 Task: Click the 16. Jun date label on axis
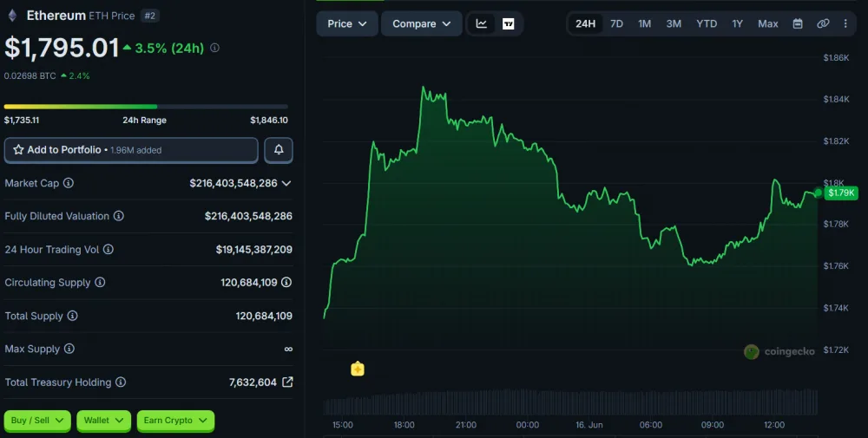tap(589, 425)
